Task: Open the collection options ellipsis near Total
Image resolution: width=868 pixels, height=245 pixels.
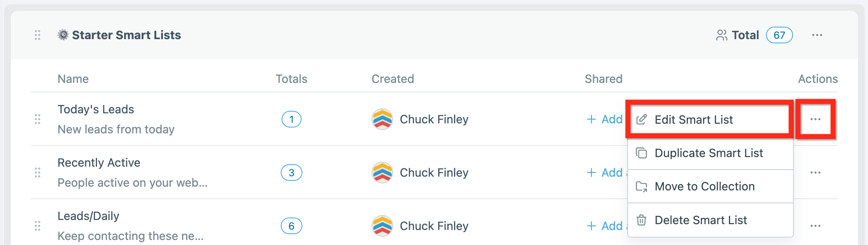Action: point(817,35)
